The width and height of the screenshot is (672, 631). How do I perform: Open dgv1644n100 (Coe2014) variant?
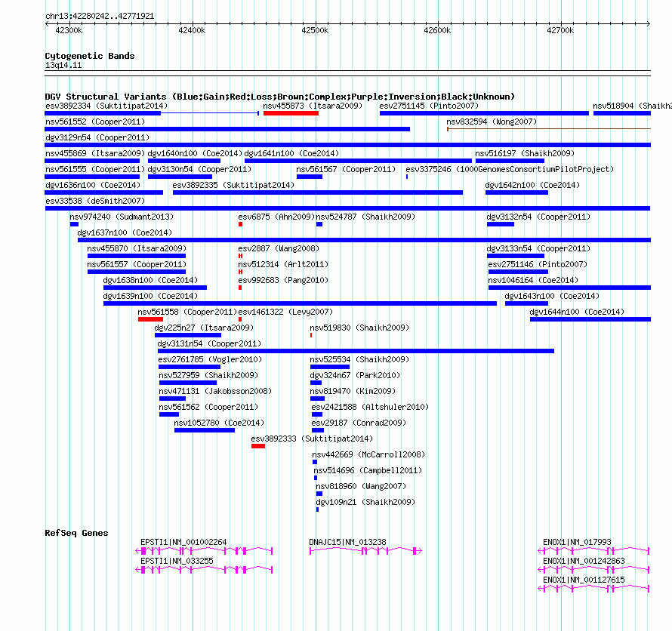[x=590, y=319]
